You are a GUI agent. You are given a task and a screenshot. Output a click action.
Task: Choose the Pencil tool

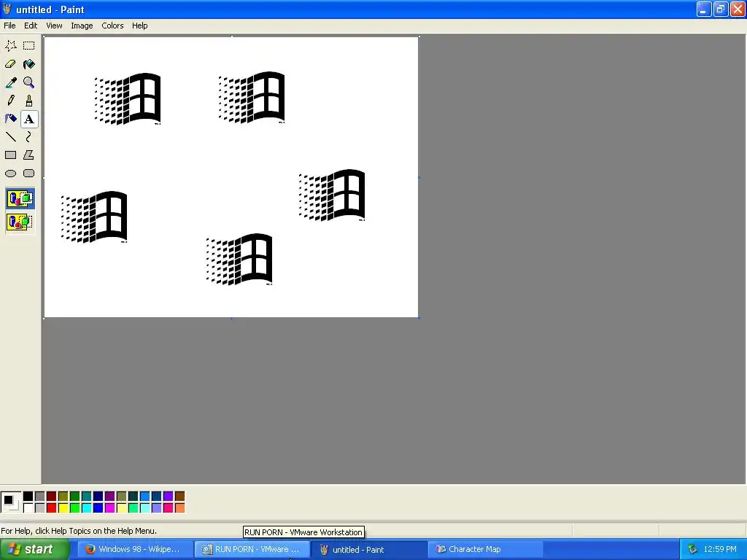(10, 101)
